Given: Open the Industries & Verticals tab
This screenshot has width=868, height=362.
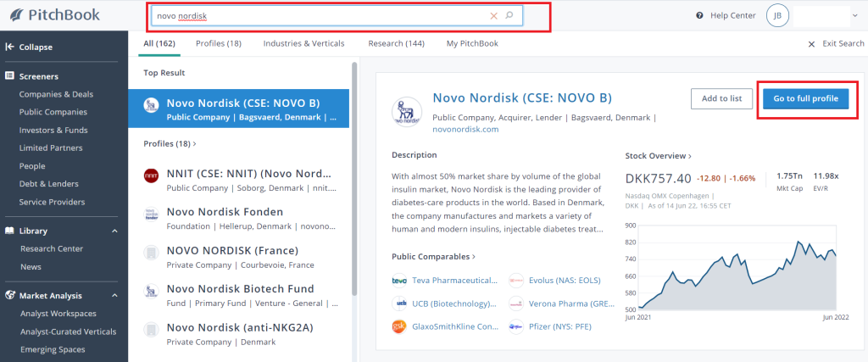Looking at the screenshot, I should point(304,43).
